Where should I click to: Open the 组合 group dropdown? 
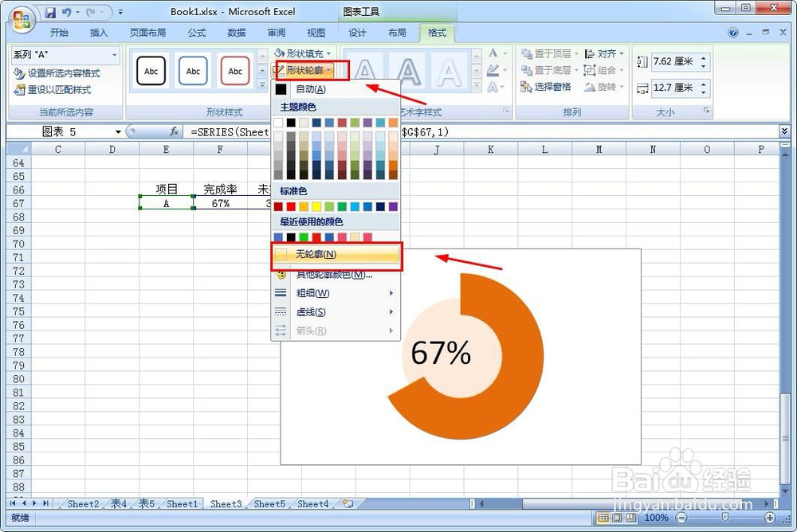[604, 70]
